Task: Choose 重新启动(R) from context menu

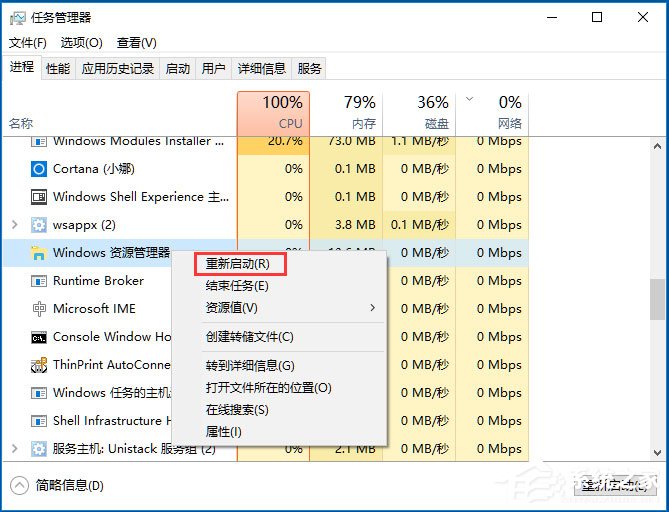Action: [x=237, y=264]
